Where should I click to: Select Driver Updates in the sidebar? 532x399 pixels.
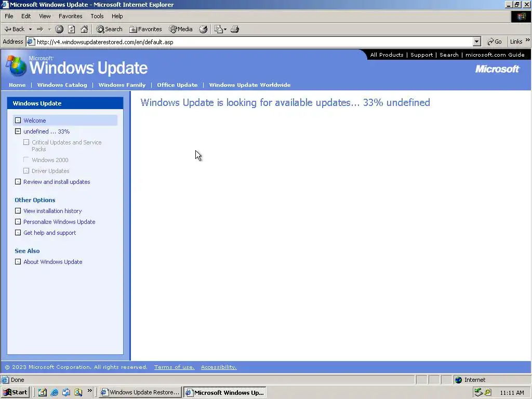(50, 171)
